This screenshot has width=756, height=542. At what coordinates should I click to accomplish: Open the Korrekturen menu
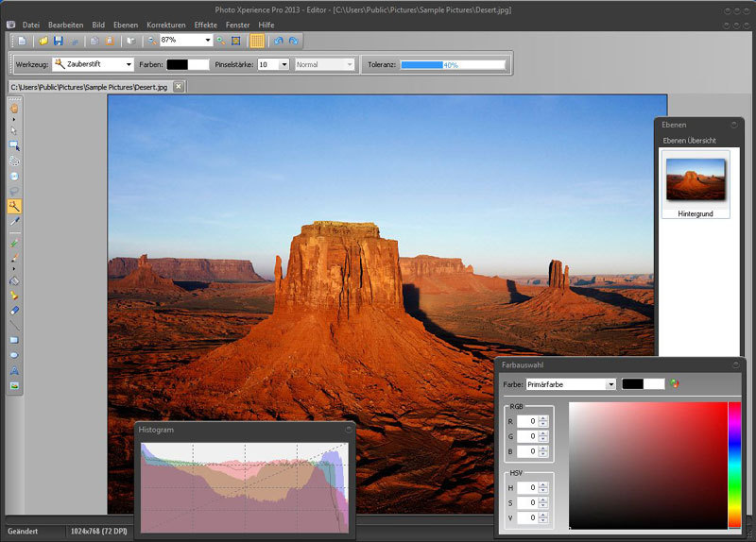(166, 25)
